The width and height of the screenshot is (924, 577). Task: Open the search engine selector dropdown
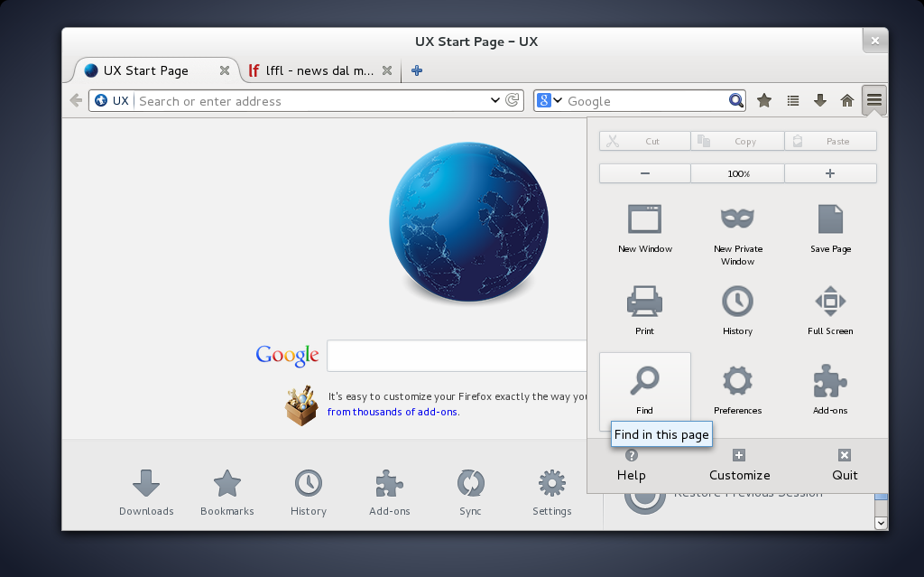(x=550, y=100)
